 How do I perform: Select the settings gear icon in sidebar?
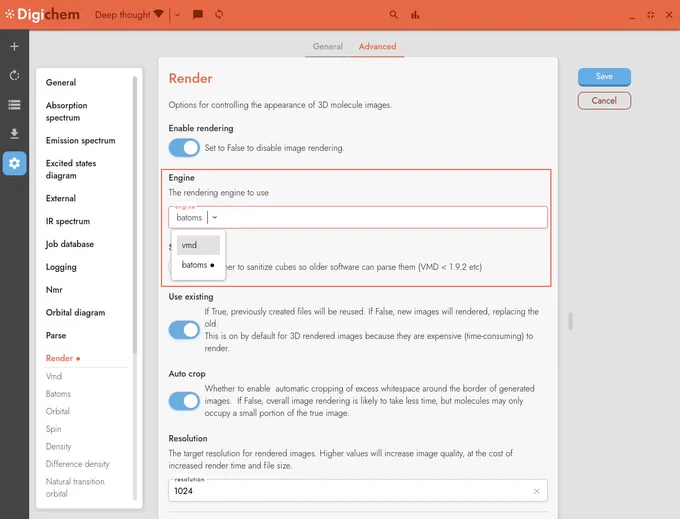[x=14, y=163]
